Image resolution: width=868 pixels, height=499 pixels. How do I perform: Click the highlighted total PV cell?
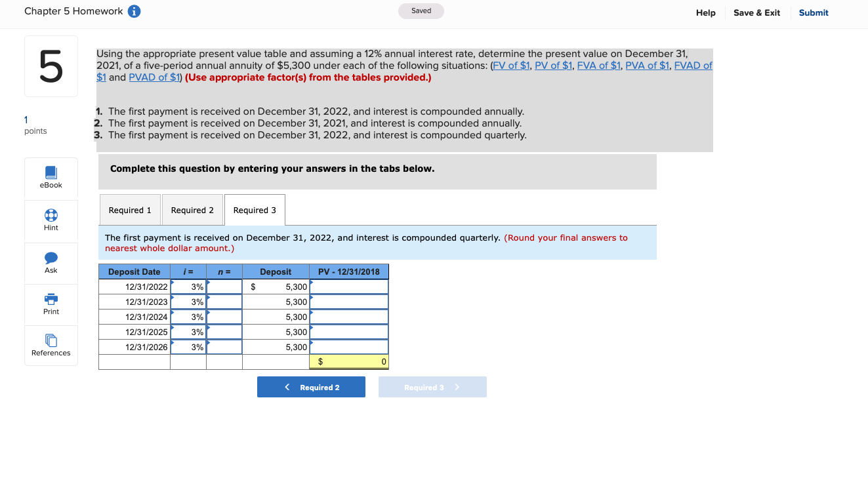(348, 361)
